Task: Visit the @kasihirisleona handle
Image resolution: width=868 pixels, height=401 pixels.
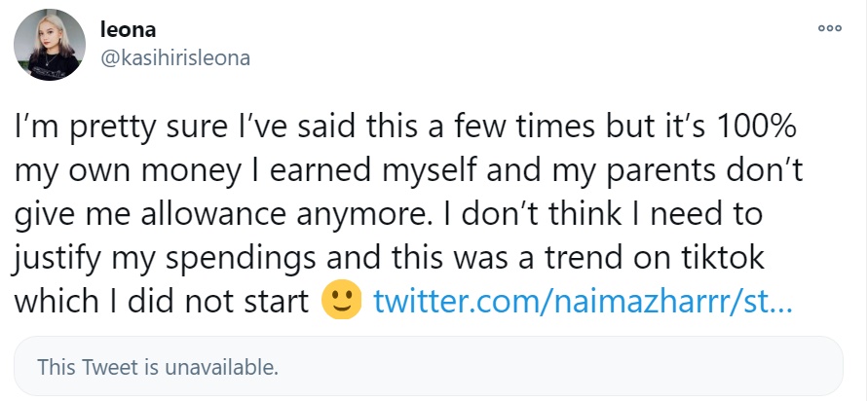Action: coord(175,57)
